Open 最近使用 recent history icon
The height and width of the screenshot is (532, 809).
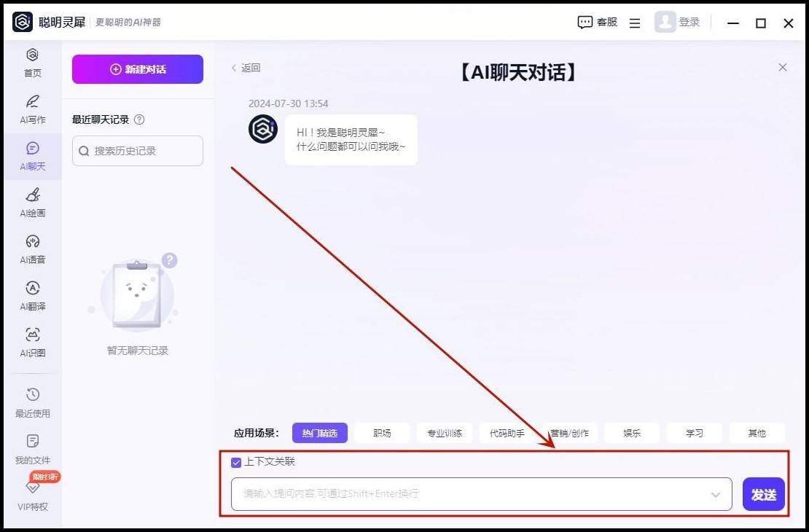[32, 395]
